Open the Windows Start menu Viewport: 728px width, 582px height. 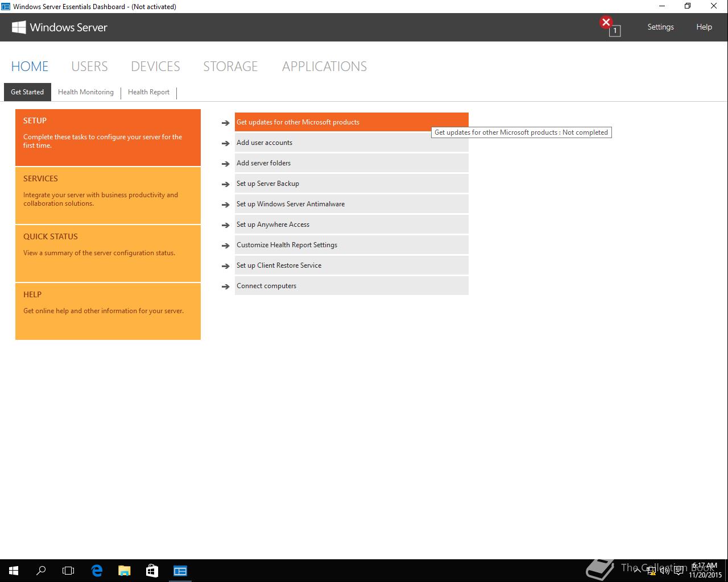click(14, 571)
